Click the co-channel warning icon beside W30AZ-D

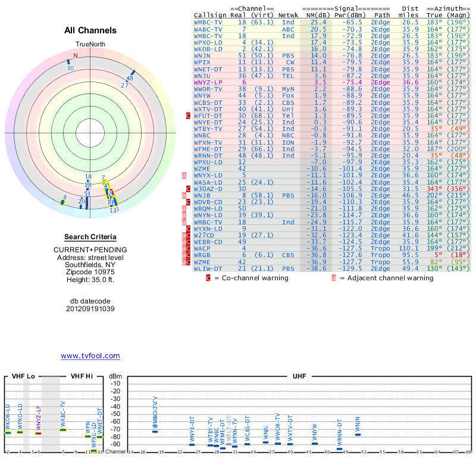click(x=188, y=188)
